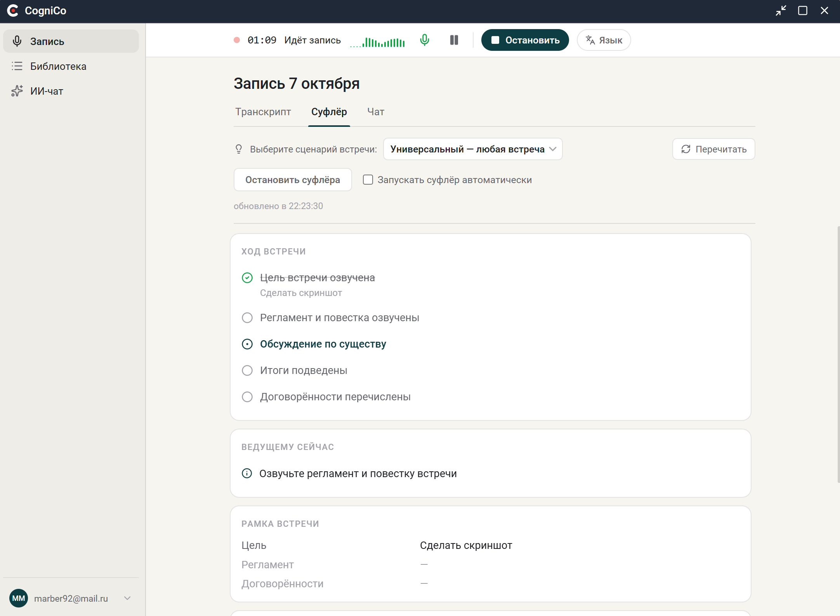Click the green audio level meter
The height and width of the screenshot is (616, 840).
coord(377,42)
